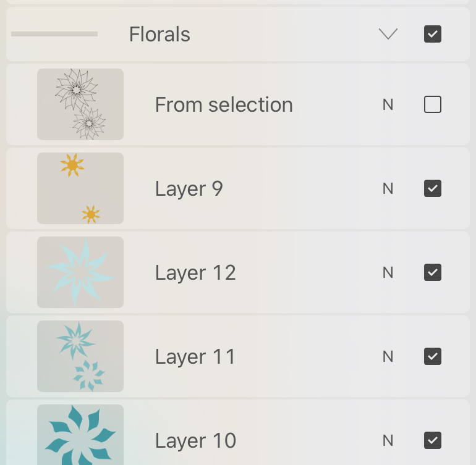
Task: Enable visibility of From selection layer
Action: (x=433, y=105)
